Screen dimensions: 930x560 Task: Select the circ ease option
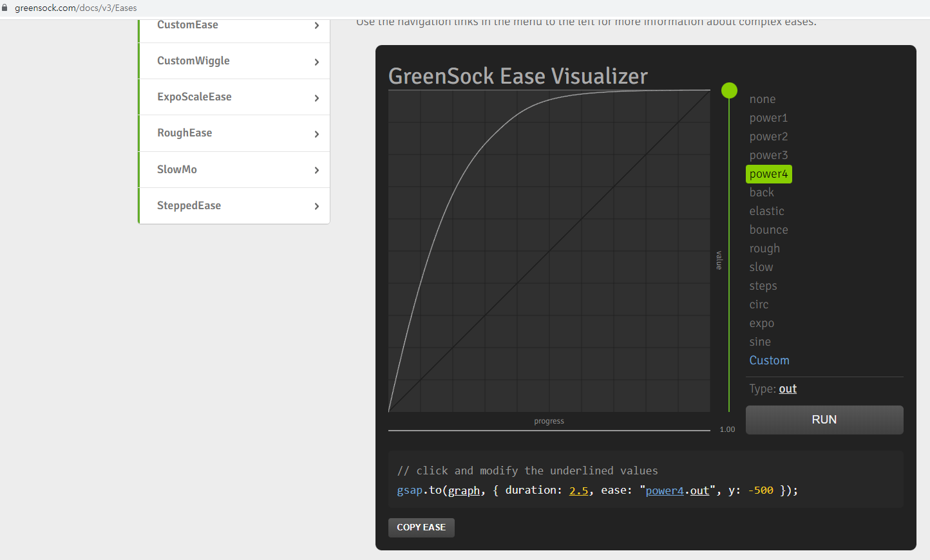pyautogui.click(x=759, y=304)
